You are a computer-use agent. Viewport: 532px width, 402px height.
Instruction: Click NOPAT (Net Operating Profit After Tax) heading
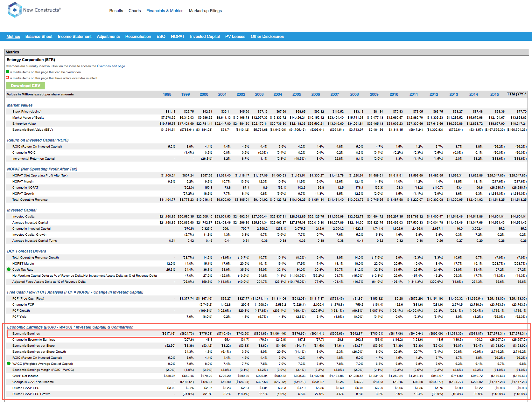[x=42, y=169]
